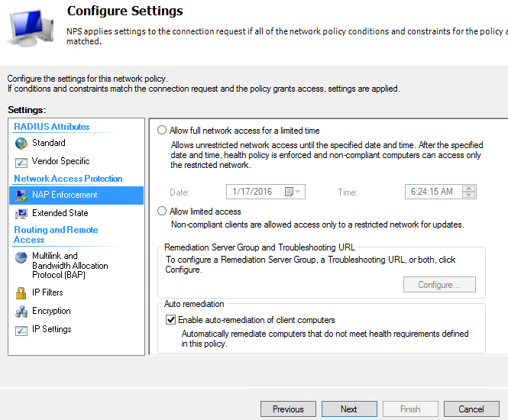Click the Multilink and BAP pie icon
The image size is (508, 420).
pos(21,258)
